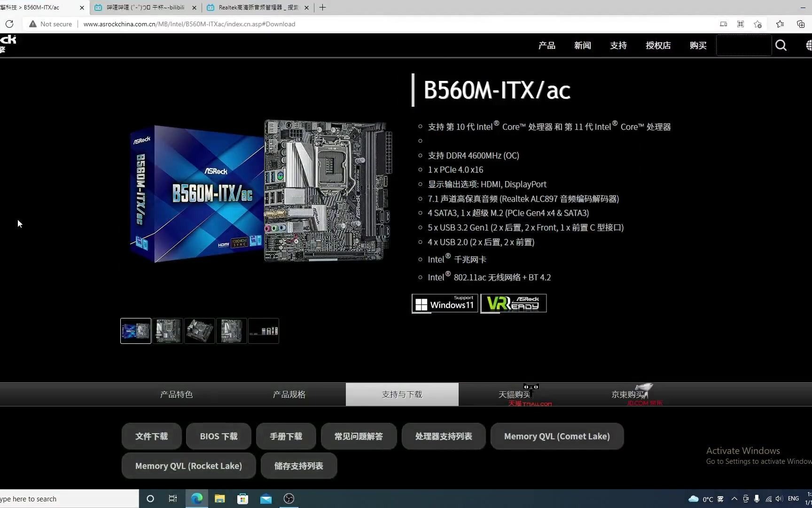Close the Realtek search tab
This screenshot has height=508, width=812.
pos(306,8)
